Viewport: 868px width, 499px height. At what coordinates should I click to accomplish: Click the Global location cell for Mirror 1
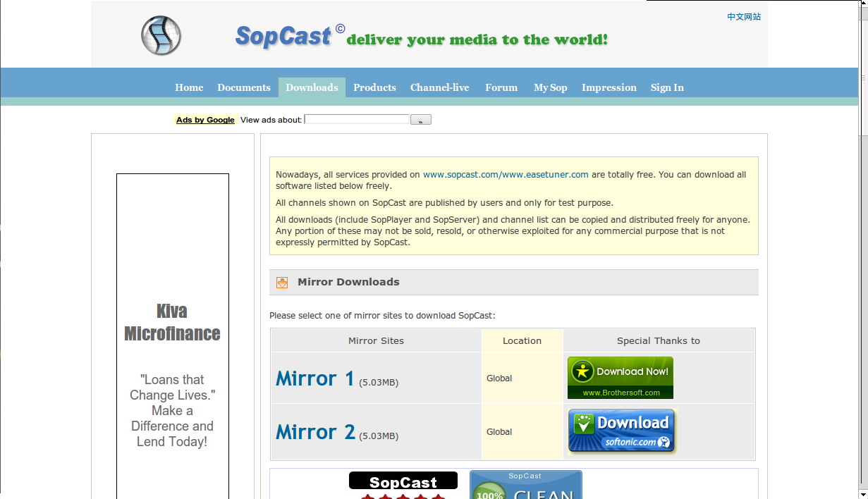coord(522,378)
